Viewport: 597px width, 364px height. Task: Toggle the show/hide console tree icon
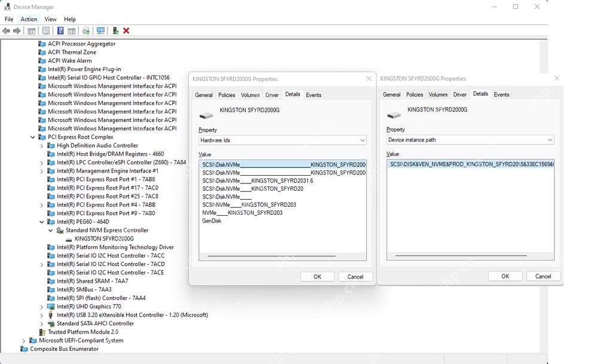[32, 31]
